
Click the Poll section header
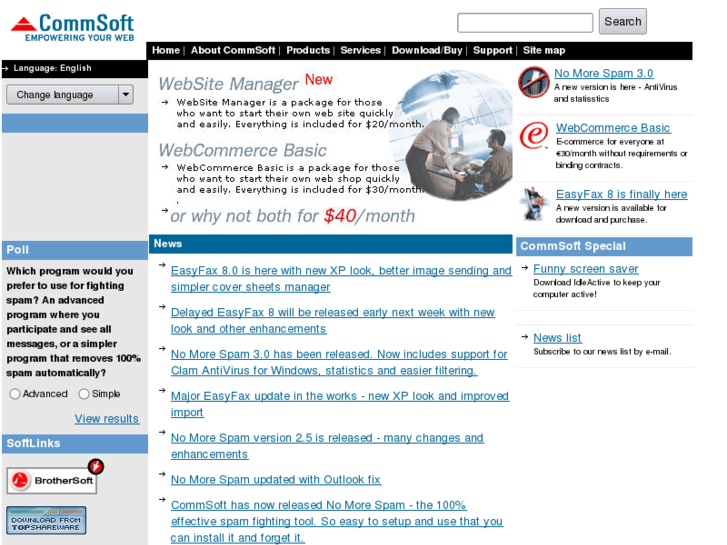pyautogui.click(x=75, y=250)
